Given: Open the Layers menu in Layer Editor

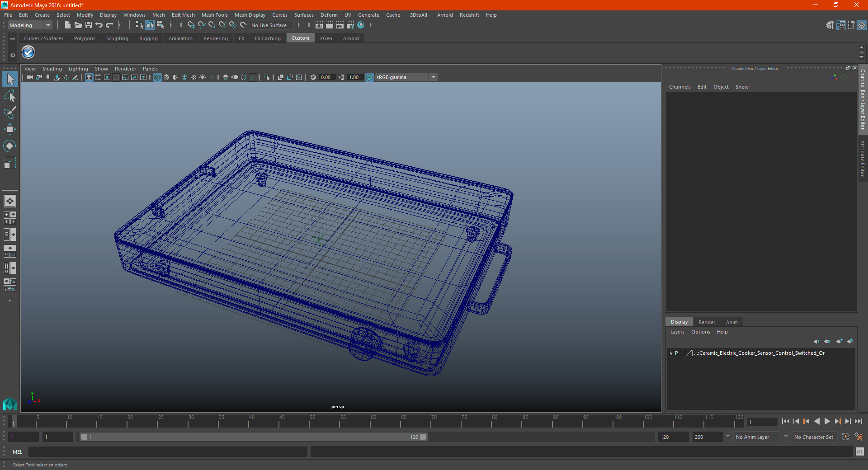Looking at the screenshot, I should [x=677, y=332].
